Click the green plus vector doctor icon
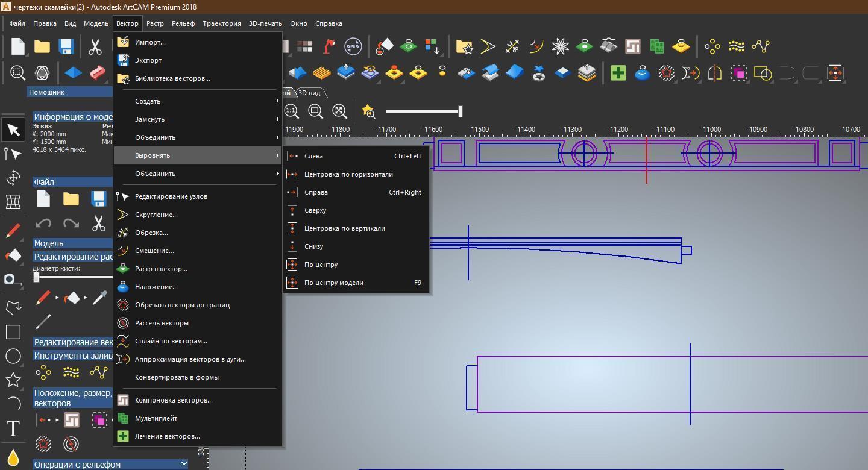The height and width of the screenshot is (470, 868). point(618,73)
